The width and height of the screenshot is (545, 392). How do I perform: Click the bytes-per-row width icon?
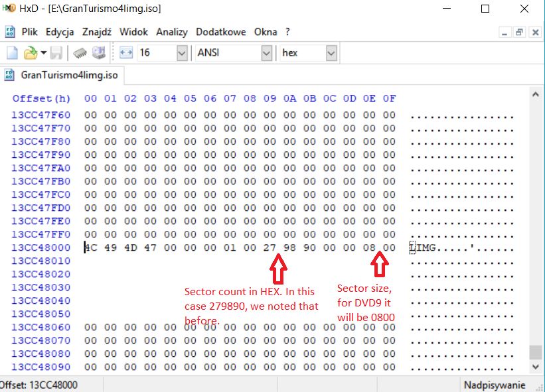pyautogui.click(x=126, y=53)
